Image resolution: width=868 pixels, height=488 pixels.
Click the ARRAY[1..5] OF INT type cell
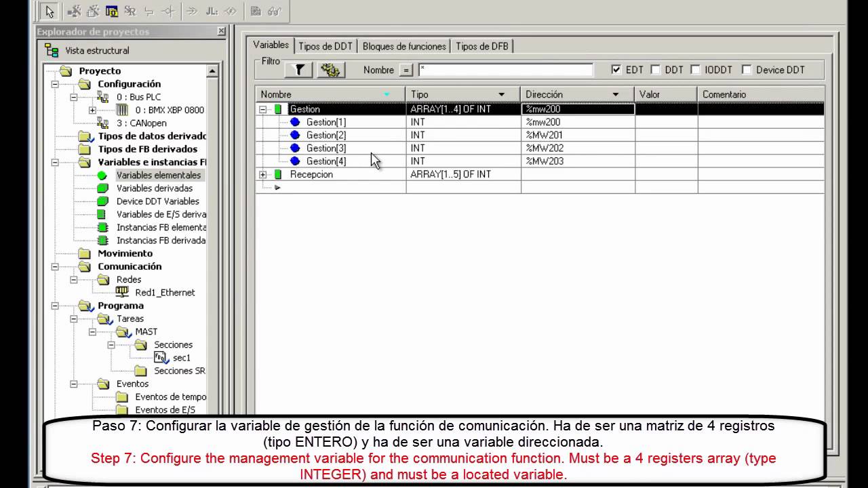pyautogui.click(x=463, y=174)
